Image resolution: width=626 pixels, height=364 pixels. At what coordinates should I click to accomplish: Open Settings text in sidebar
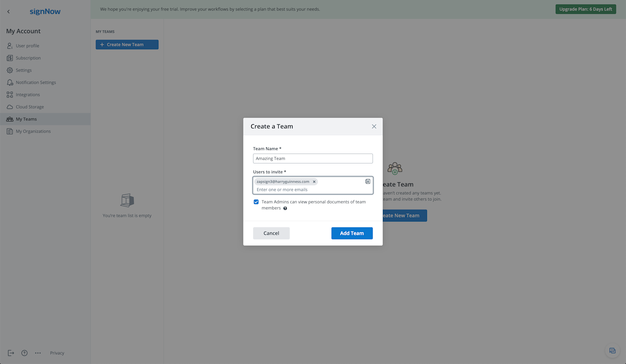pyautogui.click(x=24, y=70)
